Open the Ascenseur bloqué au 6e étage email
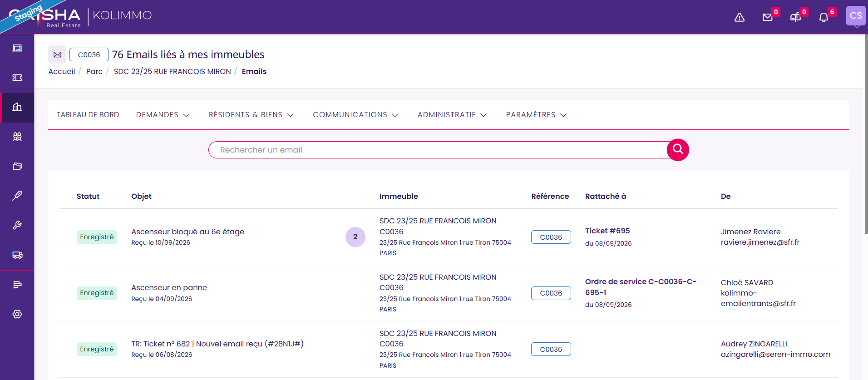 188,232
